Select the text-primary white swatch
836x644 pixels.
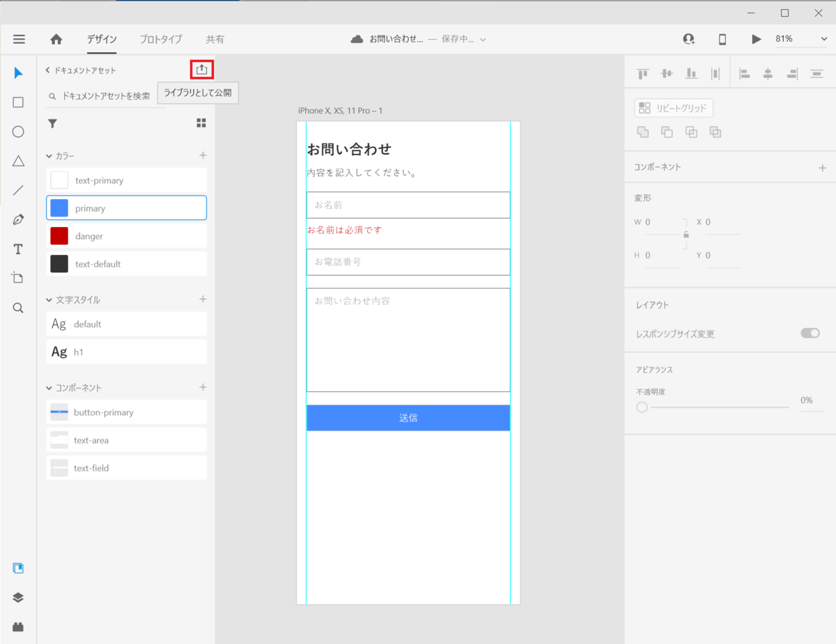59,180
